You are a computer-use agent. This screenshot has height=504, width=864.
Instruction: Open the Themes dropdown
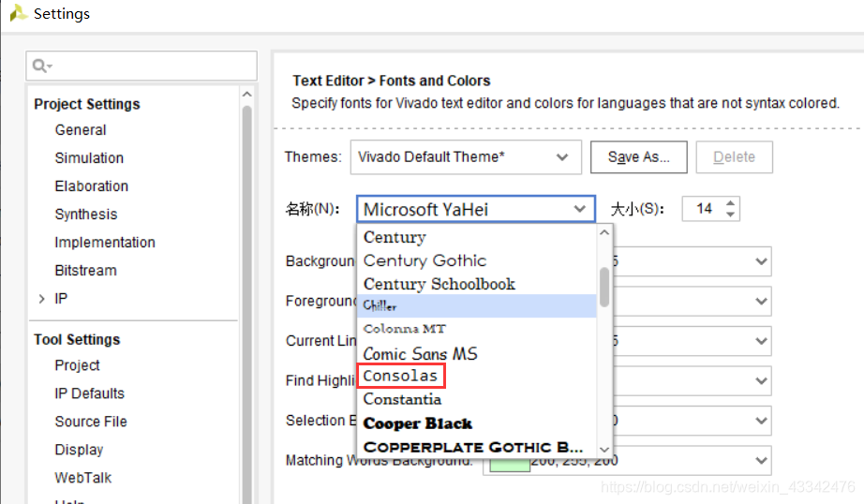coord(466,157)
